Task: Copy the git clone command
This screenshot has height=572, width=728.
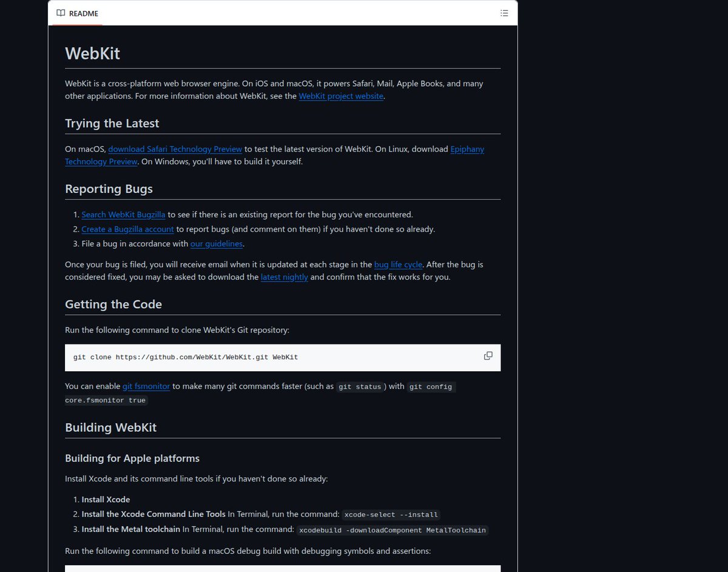Action: [x=488, y=356]
